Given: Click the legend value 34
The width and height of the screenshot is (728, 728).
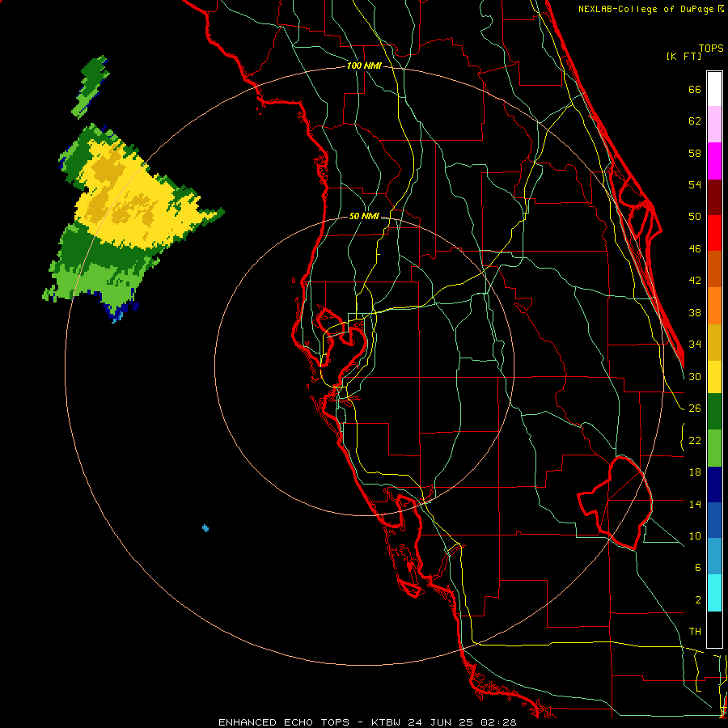Looking at the screenshot, I should point(695,345).
